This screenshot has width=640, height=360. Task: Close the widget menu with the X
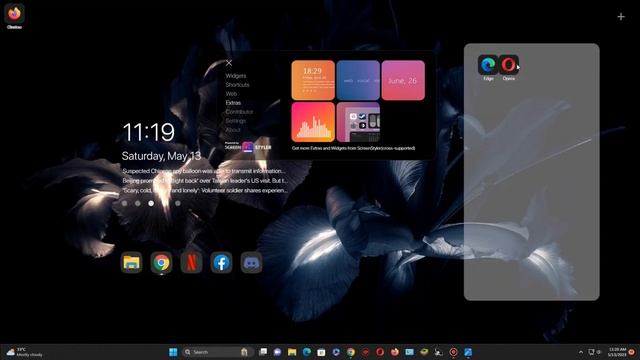click(229, 63)
